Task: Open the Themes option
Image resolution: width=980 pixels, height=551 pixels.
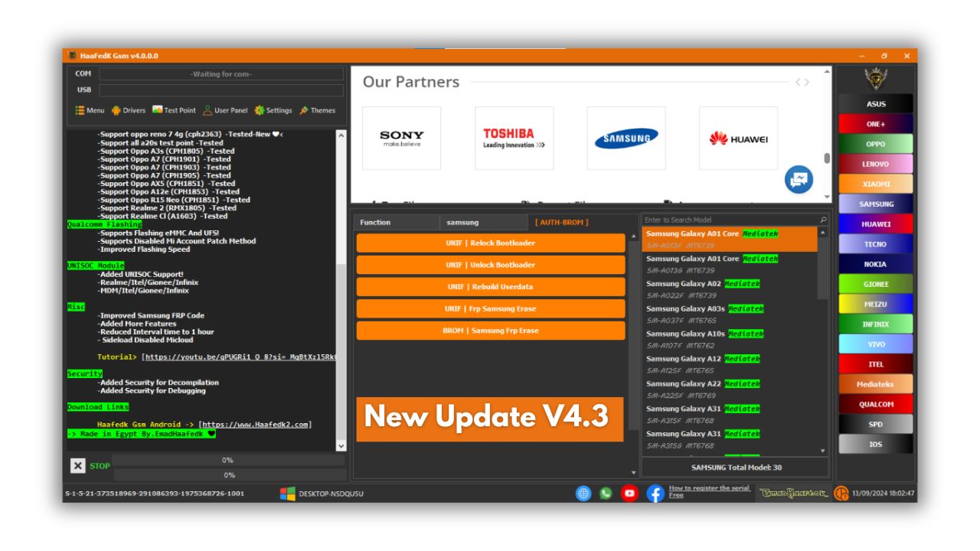Action: click(x=317, y=110)
